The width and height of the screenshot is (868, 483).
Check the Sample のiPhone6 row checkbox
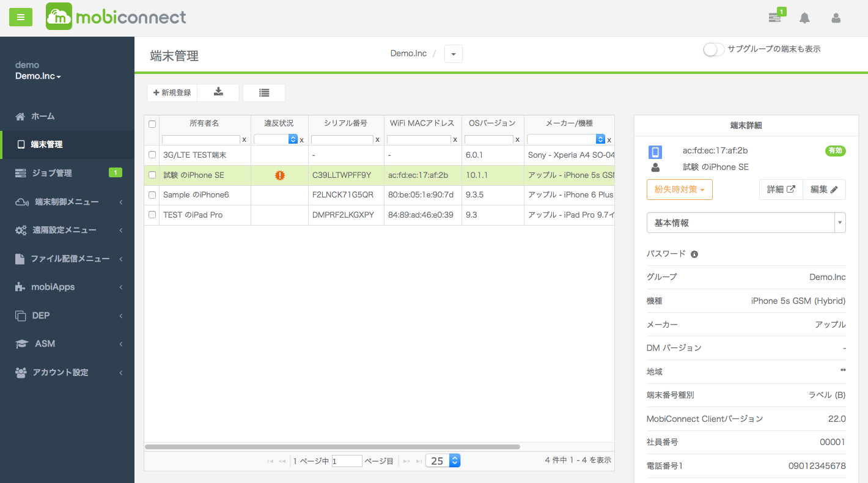152,195
